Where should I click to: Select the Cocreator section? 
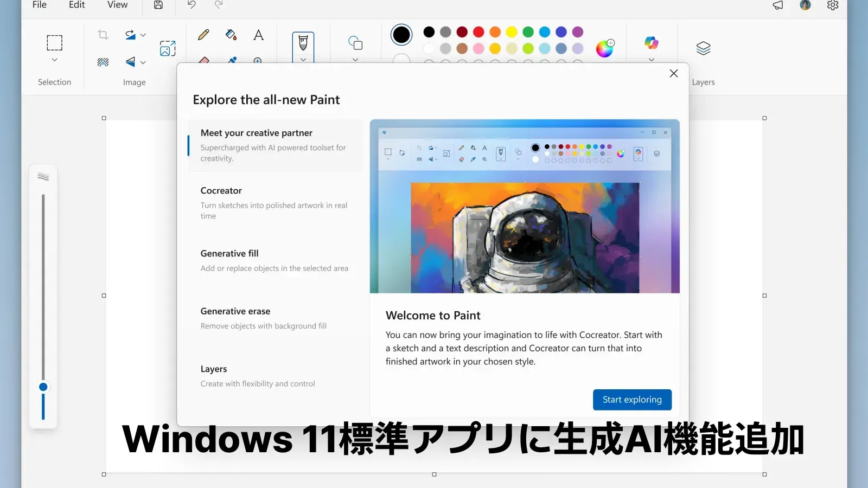point(275,203)
